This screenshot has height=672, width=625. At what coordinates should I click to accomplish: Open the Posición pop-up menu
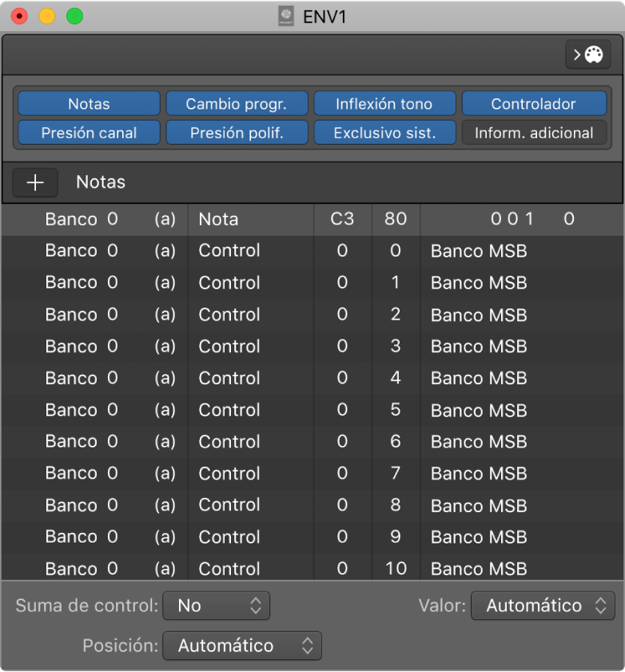coord(241,646)
